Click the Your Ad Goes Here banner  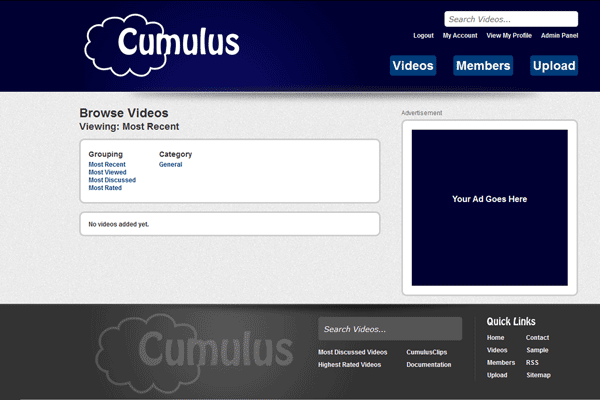click(x=489, y=207)
